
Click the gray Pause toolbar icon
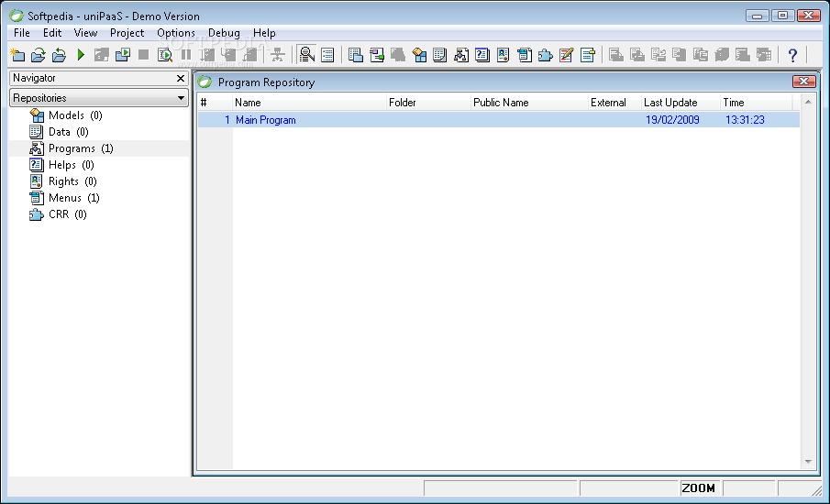186,54
